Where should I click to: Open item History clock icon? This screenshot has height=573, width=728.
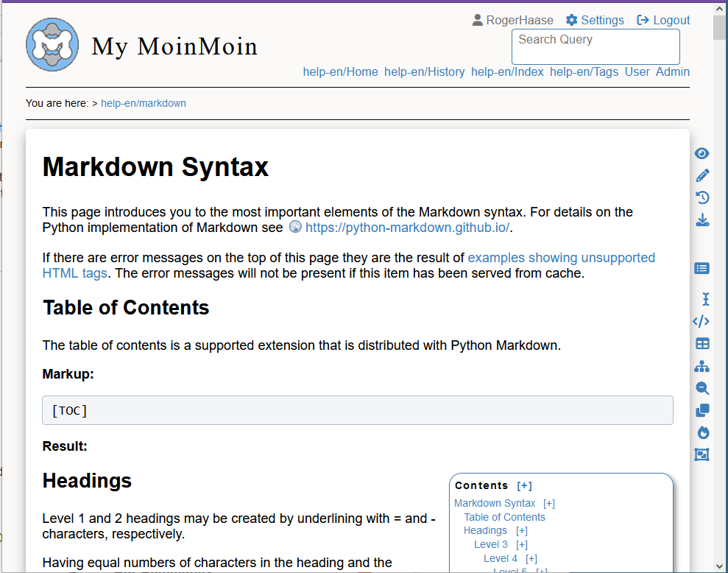click(702, 197)
